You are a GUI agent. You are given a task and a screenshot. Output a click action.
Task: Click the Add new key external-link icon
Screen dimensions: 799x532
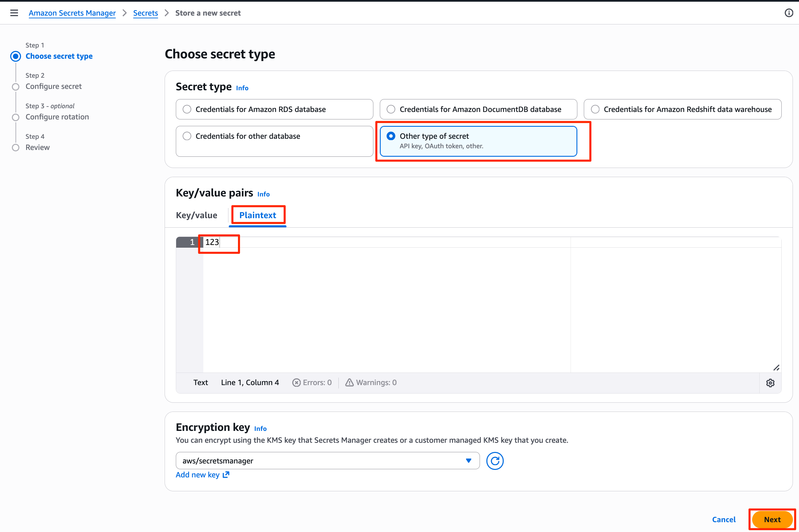(x=226, y=475)
